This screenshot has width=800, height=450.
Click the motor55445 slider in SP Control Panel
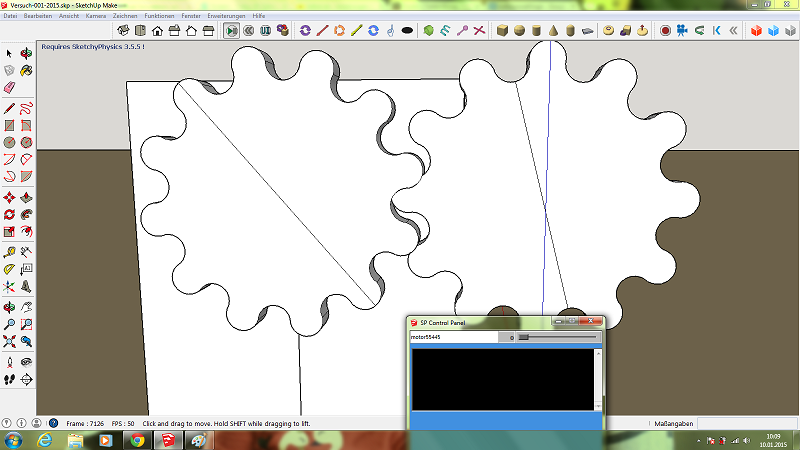[x=557, y=338]
